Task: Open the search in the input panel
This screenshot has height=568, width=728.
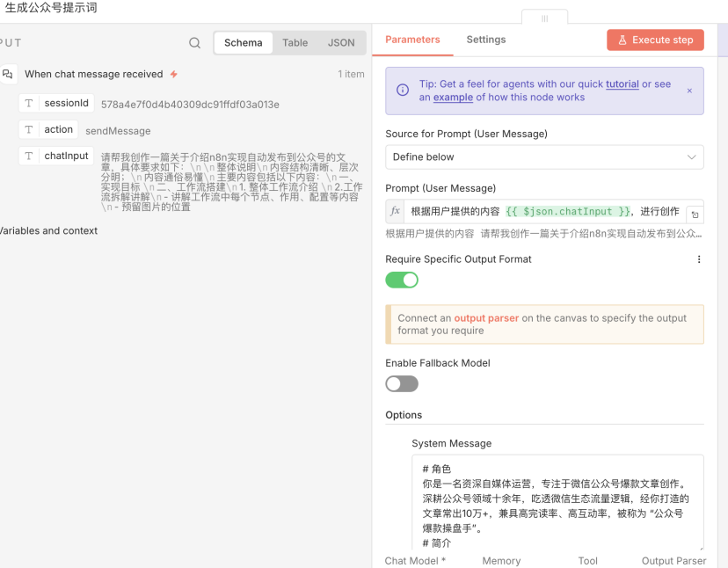Action: [193, 42]
